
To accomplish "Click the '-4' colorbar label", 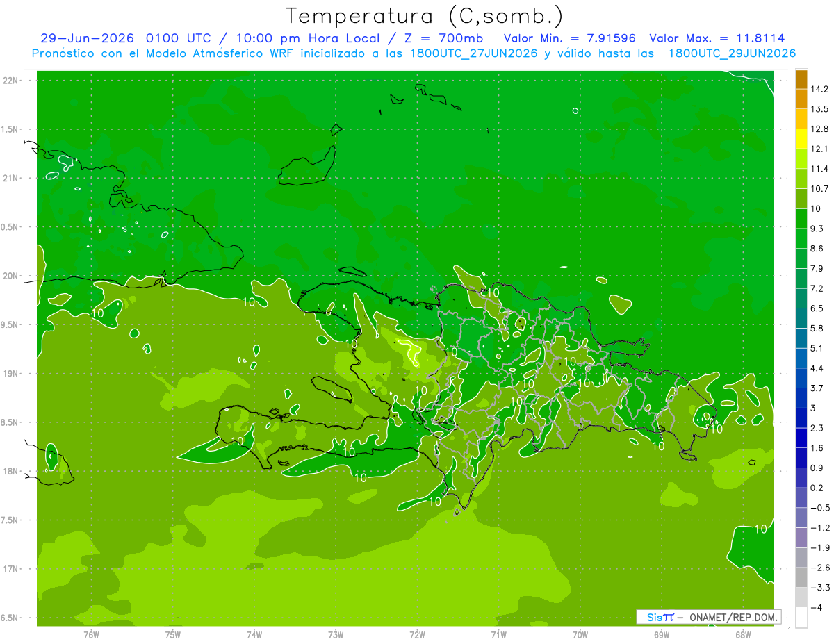I will coord(816,608).
